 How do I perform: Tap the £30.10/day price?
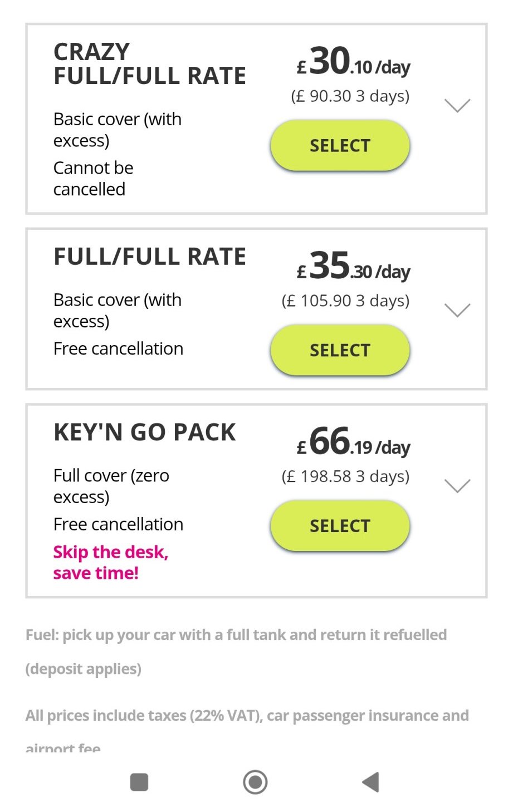click(x=353, y=61)
